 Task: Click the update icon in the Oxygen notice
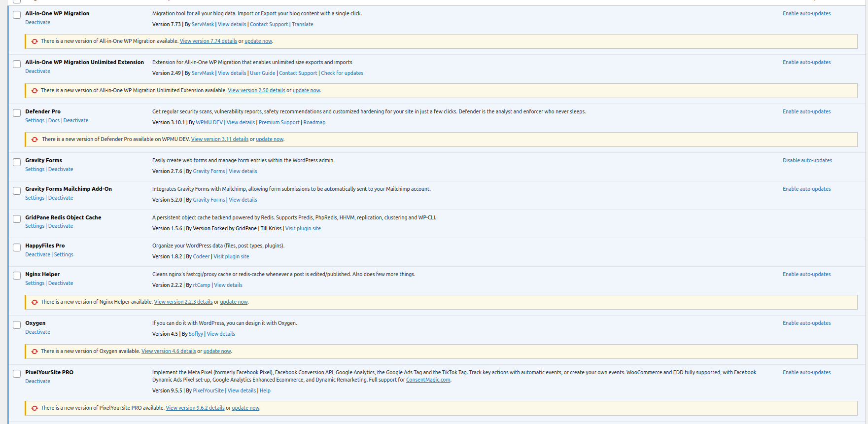point(35,352)
